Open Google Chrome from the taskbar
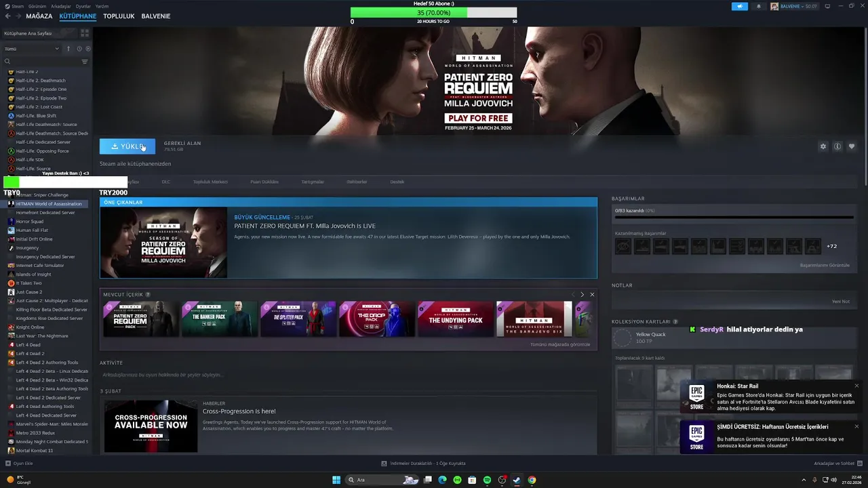Image resolution: width=868 pixels, height=488 pixels. pos(532,480)
